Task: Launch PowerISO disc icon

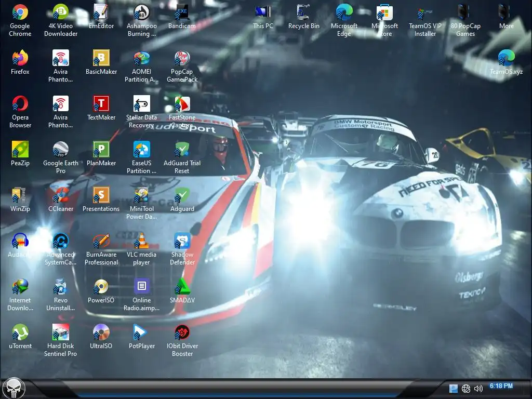Action: pos(101,287)
